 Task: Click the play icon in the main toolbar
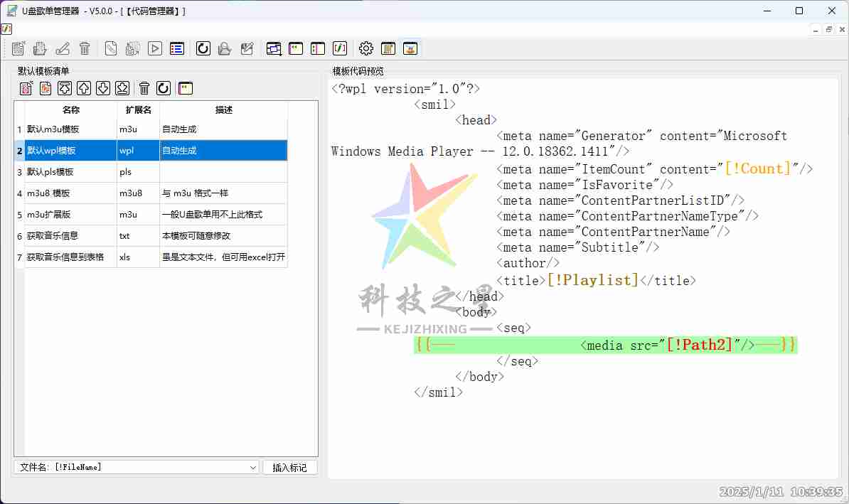(155, 48)
